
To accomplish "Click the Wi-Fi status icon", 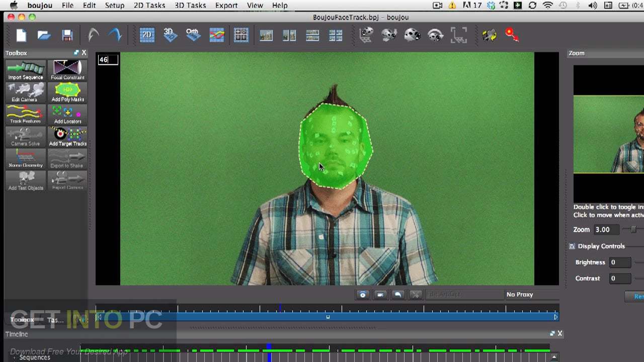I will (x=547, y=6).
